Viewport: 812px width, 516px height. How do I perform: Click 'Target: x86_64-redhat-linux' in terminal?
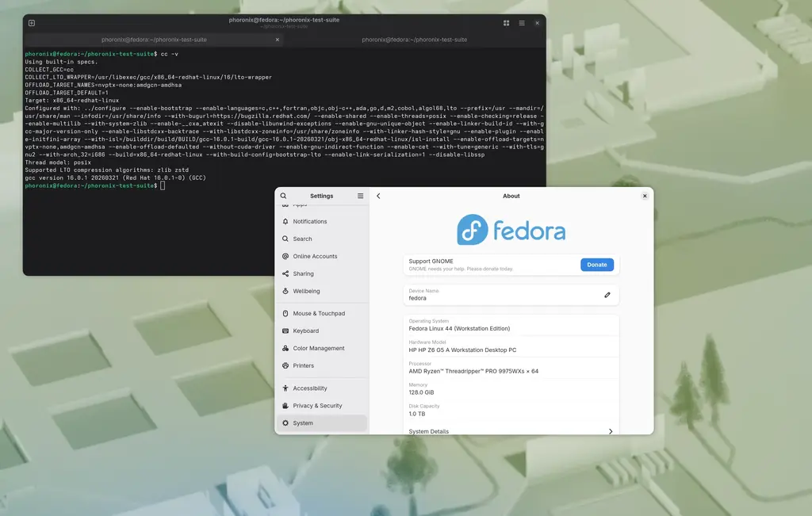pyautogui.click(x=72, y=101)
